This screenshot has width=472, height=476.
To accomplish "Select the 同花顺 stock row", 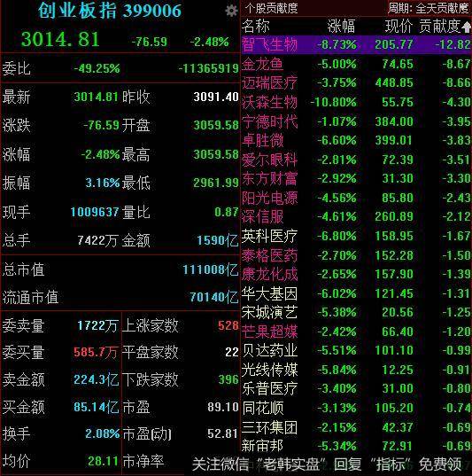I will (x=356, y=408).
